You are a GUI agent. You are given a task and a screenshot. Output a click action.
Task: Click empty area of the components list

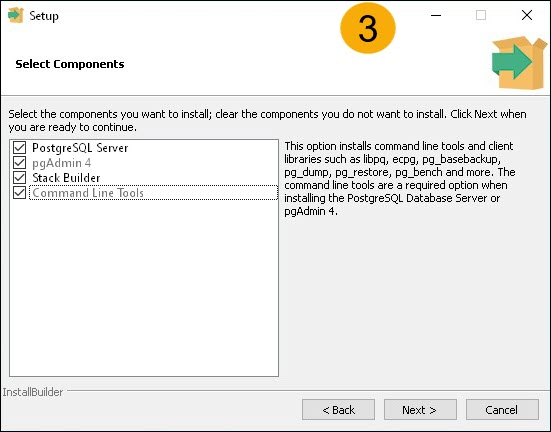[144, 288]
